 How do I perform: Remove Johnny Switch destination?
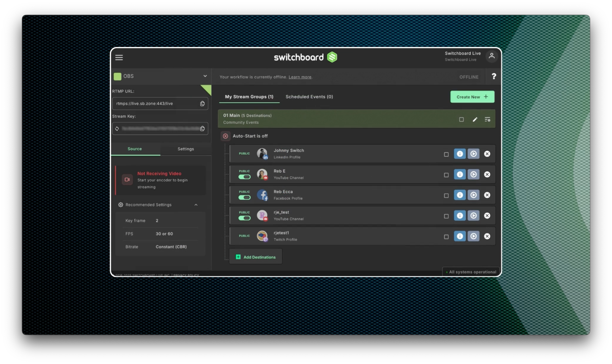pyautogui.click(x=487, y=154)
